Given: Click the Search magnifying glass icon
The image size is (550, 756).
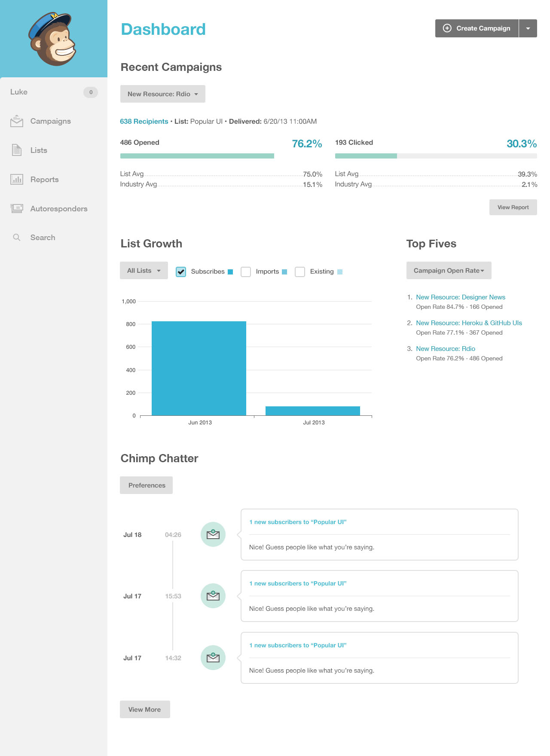Looking at the screenshot, I should tap(17, 238).
